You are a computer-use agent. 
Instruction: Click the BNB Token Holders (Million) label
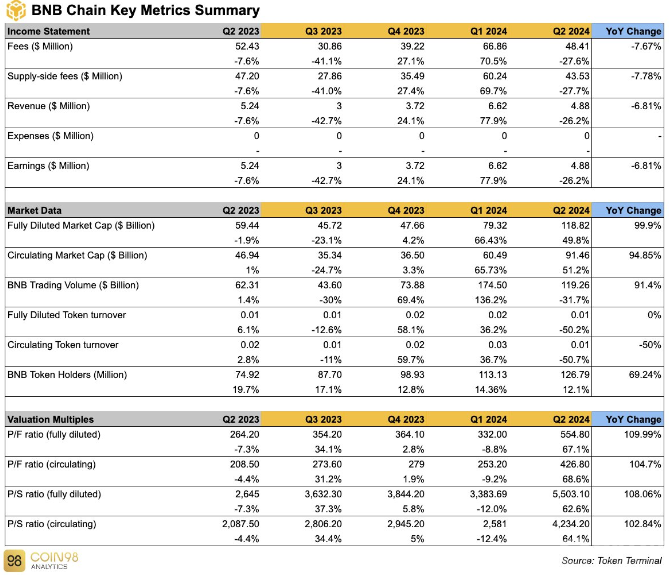pos(67,375)
